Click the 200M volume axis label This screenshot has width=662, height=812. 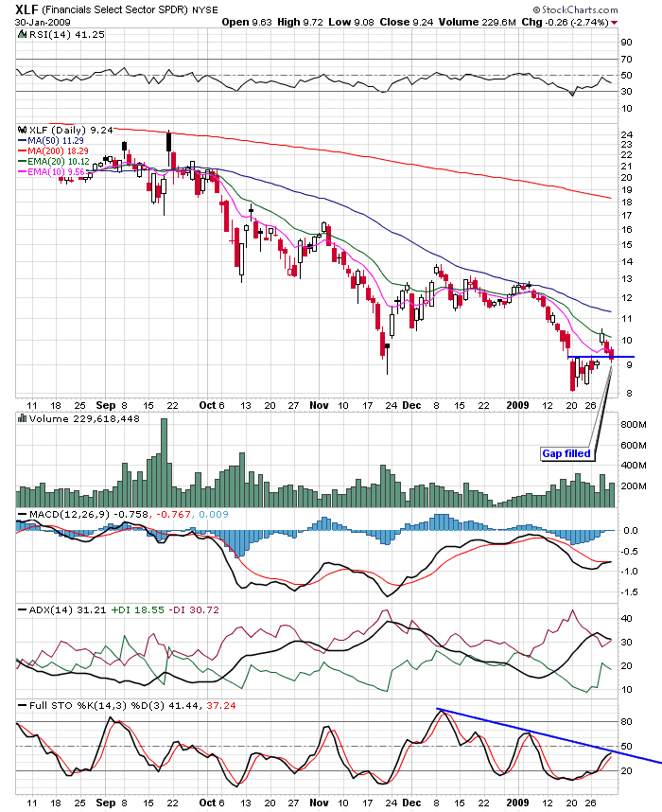click(x=634, y=486)
